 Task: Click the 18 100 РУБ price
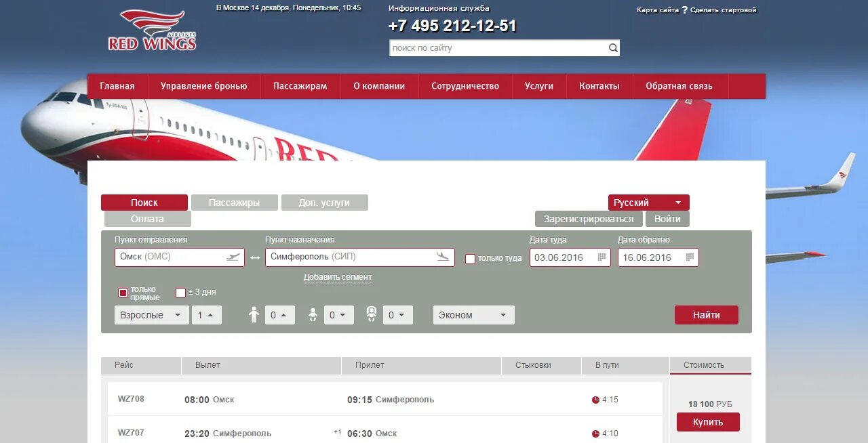tap(710, 404)
